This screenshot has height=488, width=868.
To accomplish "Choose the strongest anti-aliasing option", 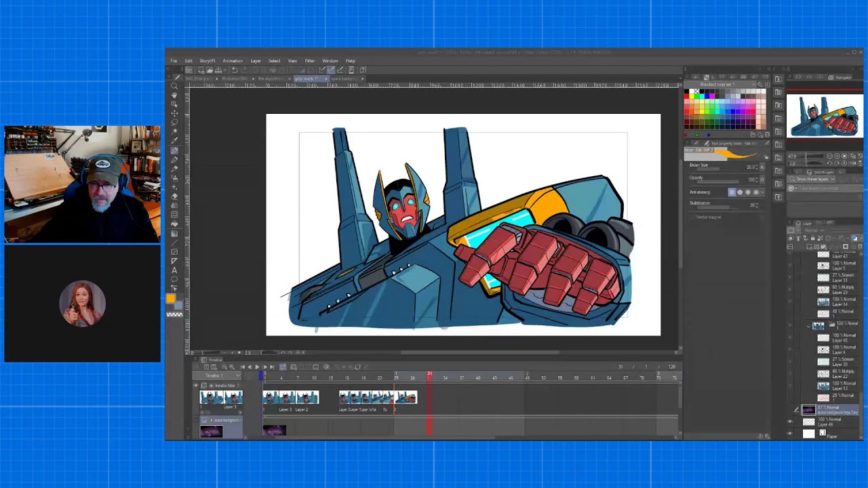I will point(756,192).
